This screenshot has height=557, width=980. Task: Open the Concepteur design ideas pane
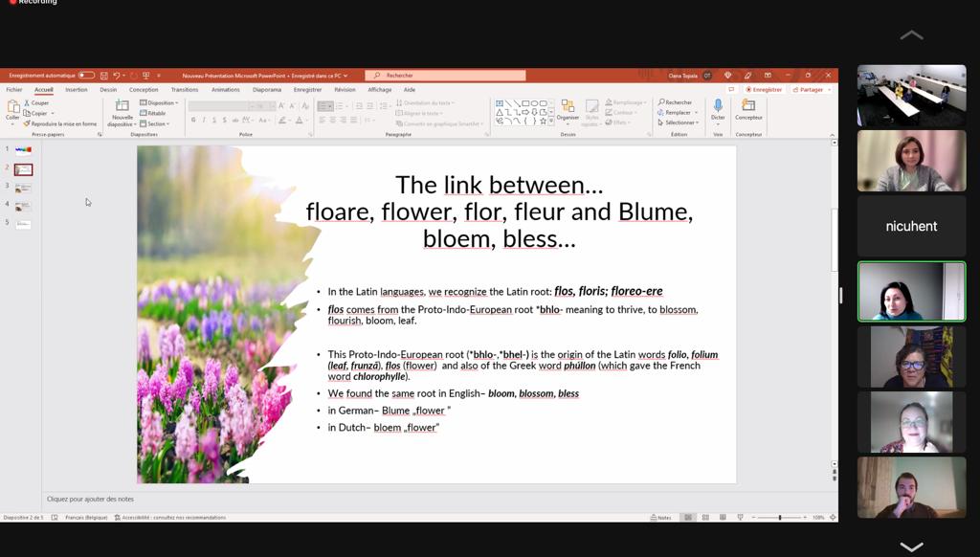748,108
